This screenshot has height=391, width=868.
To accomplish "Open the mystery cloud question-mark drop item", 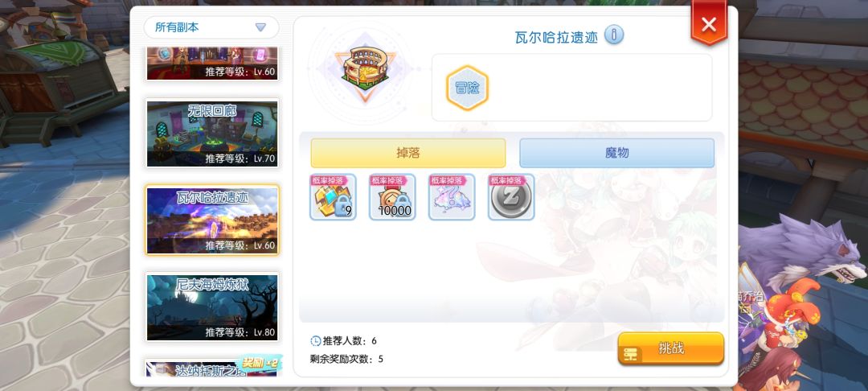I will tap(452, 196).
